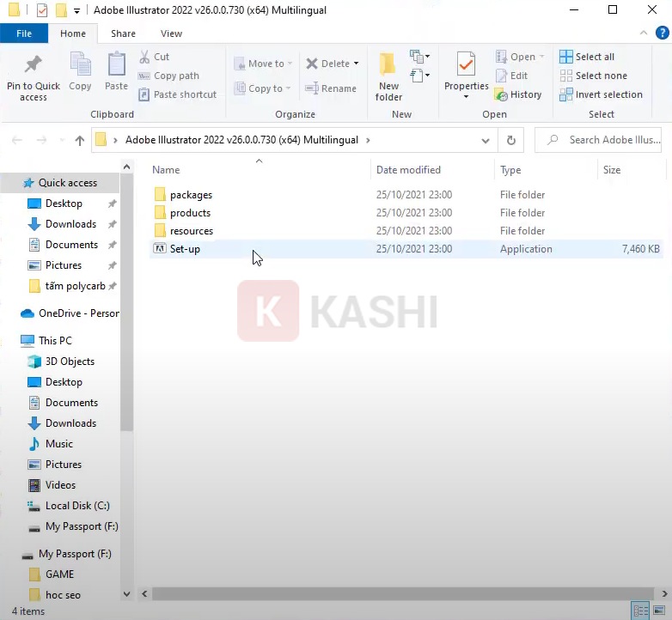This screenshot has height=620, width=672.
Task: Click Copy path in Clipboard group
Action: [x=168, y=76]
